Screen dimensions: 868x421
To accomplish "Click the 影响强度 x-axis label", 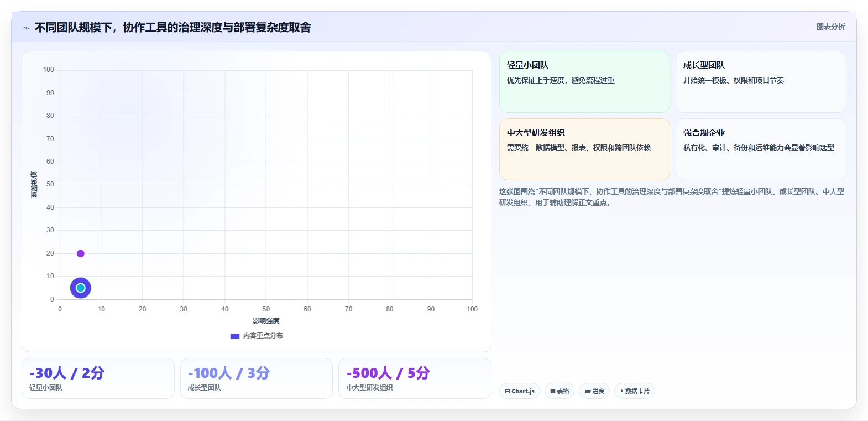I will pyautogui.click(x=266, y=321).
